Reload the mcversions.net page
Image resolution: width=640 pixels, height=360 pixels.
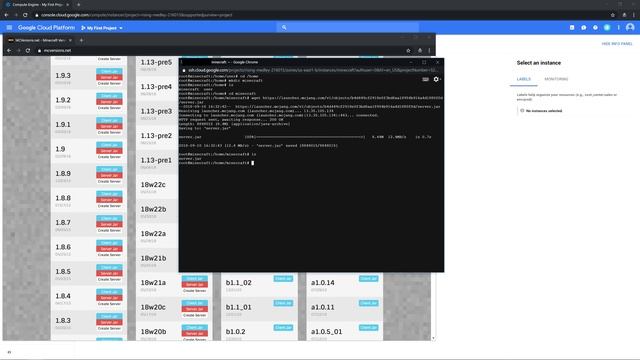coord(28,51)
